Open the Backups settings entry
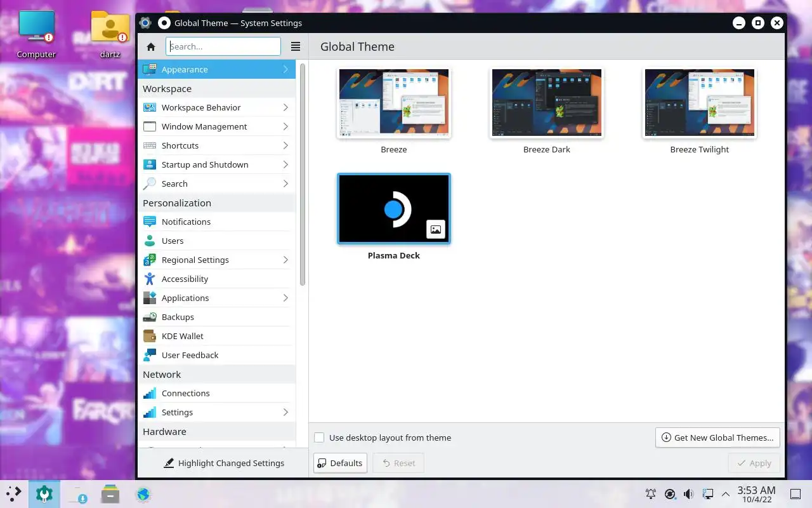The image size is (812, 508). [x=216, y=317]
